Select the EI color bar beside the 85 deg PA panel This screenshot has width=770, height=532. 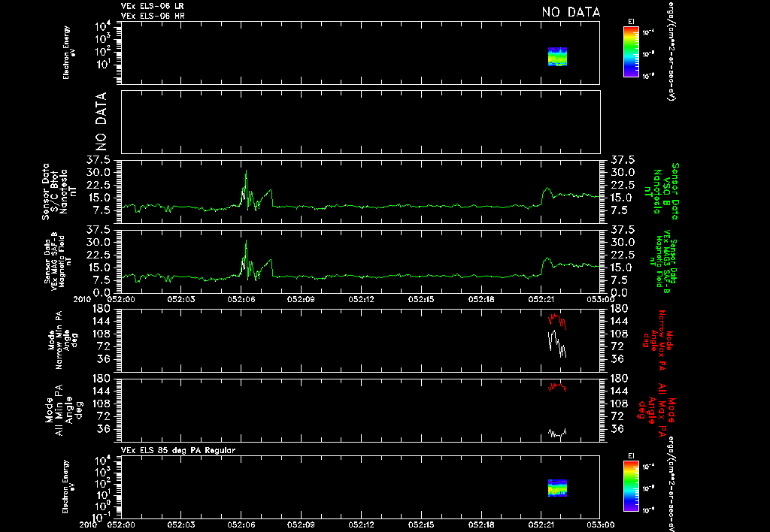[x=631, y=486]
